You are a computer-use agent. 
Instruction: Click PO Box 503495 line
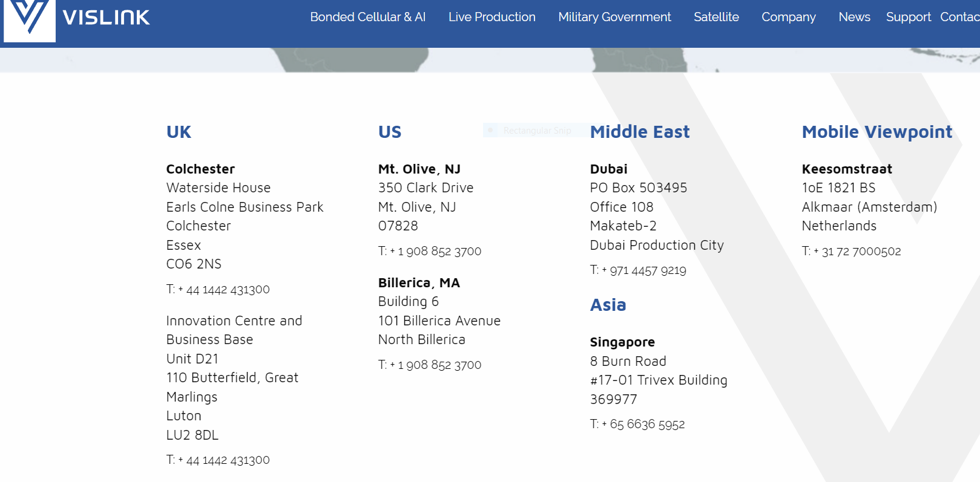(x=639, y=188)
